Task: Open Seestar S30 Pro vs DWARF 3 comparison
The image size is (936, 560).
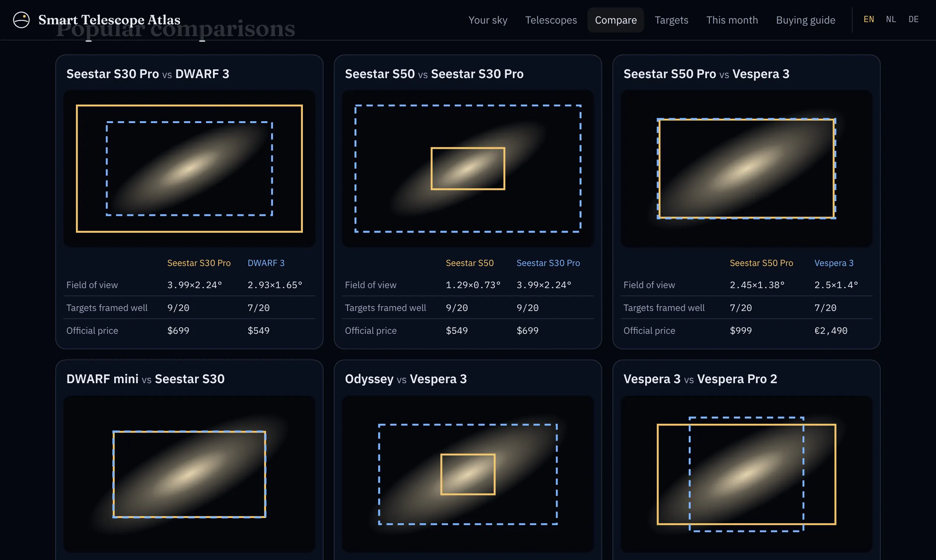Action: 147,74
